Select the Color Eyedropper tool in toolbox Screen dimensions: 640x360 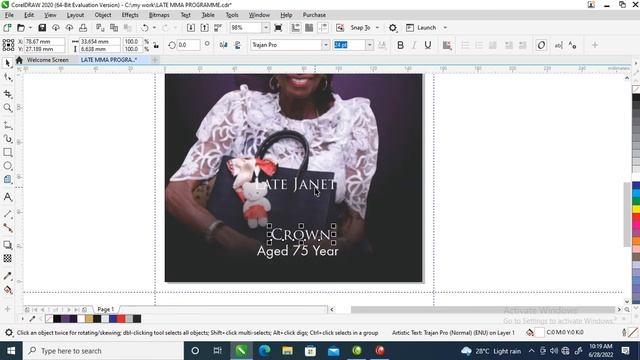tap(7, 276)
